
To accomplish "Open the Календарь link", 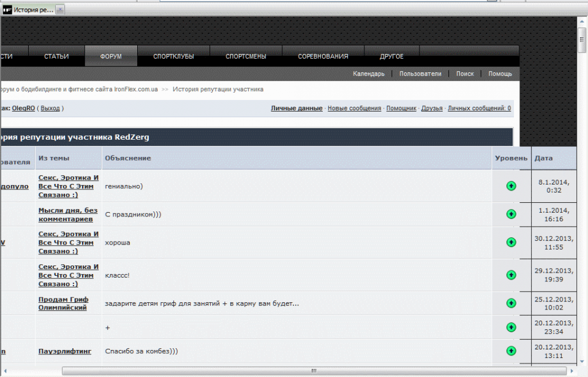I will [369, 74].
